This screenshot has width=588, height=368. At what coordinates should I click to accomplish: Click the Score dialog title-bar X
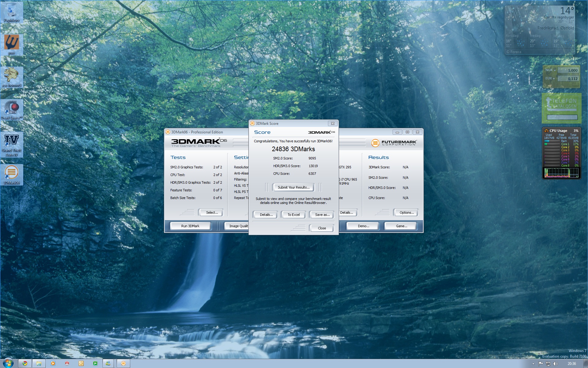tap(333, 124)
